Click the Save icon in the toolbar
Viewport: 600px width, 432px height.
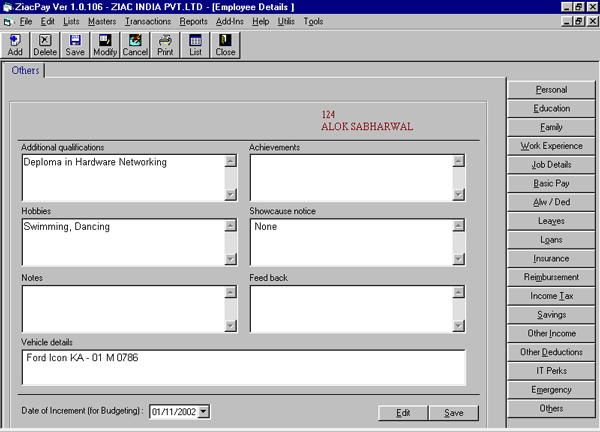coord(75,45)
